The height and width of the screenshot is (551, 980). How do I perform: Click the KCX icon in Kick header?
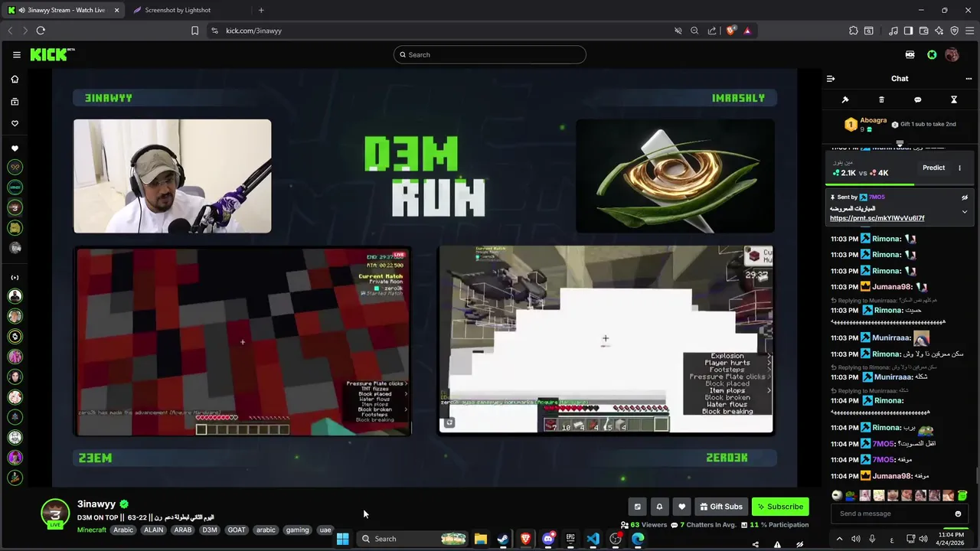pos(910,54)
